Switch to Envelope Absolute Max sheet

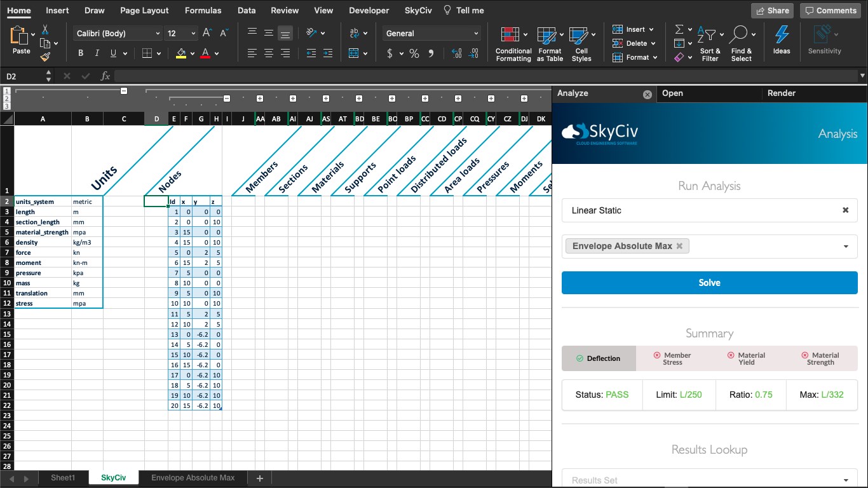click(x=193, y=478)
